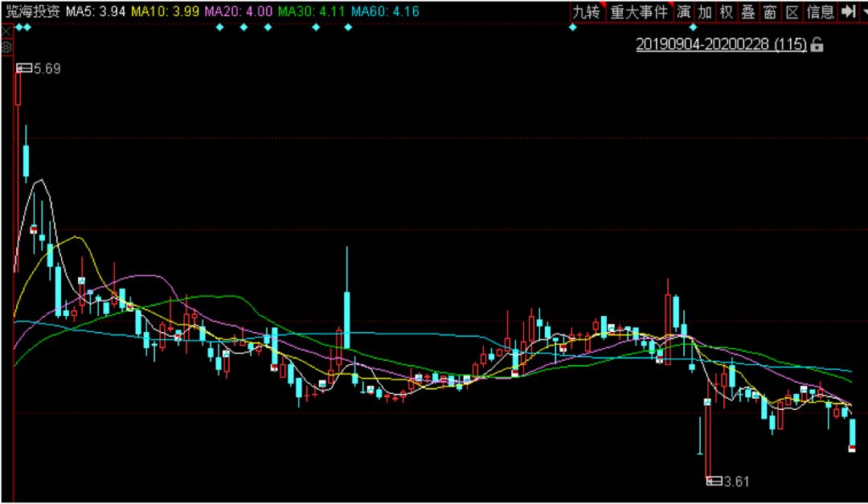Click the 3.61 low price marker
The width and height of the screenshot is (868, 504).
[x=736, y=481]
